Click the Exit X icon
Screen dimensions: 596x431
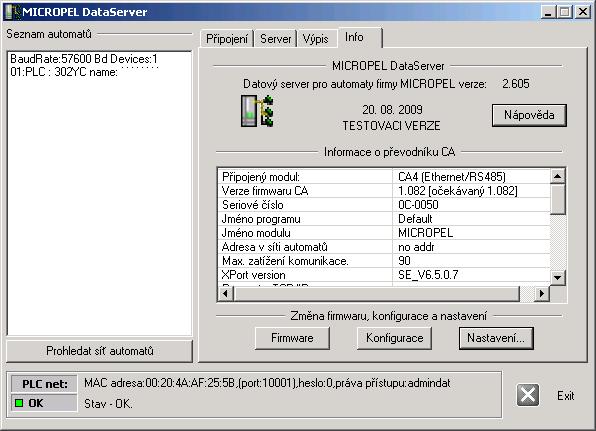528,395
